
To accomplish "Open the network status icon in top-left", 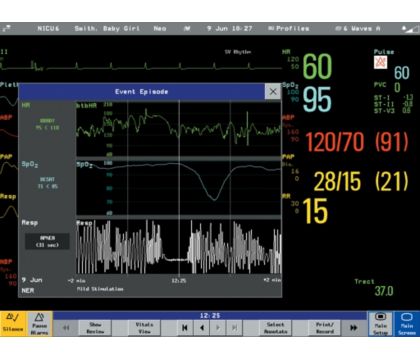I will (x=6, y=29).
